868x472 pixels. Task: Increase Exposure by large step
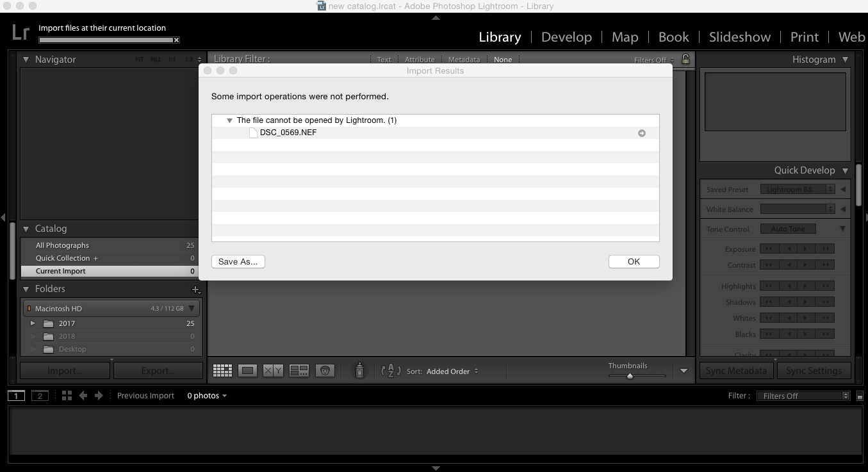[x=826, y=249]
